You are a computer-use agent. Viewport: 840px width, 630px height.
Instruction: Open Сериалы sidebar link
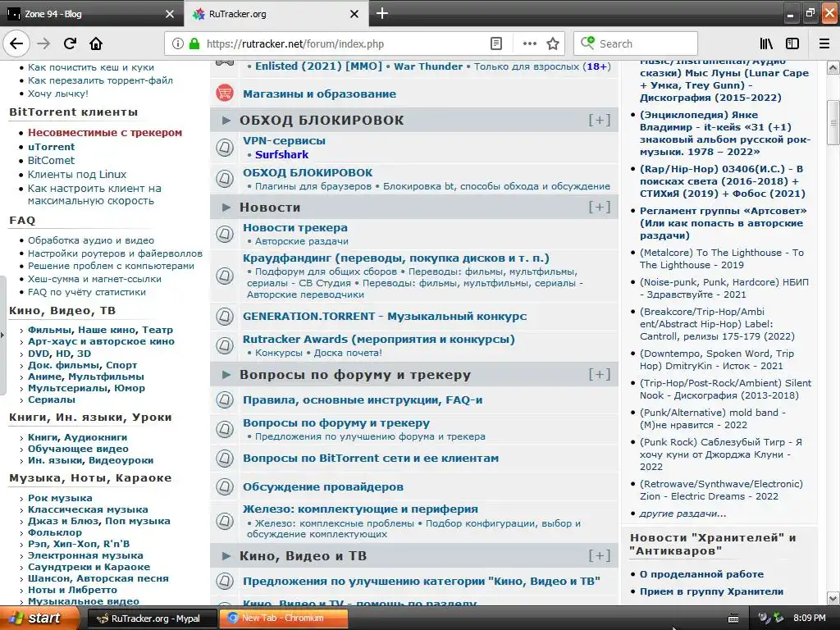[x=52, y=399]
